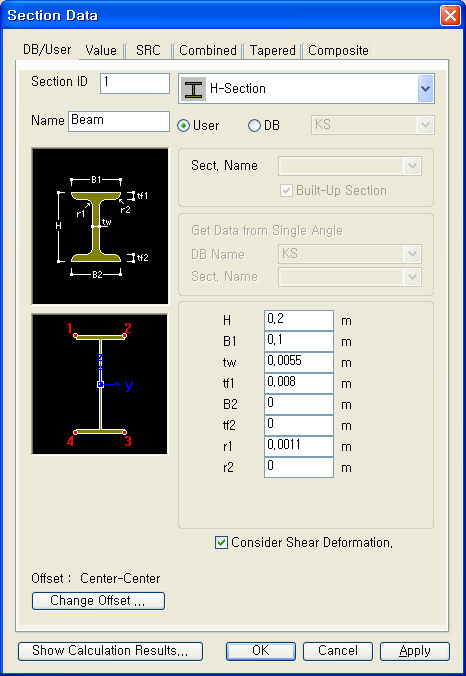
Task: Click the Apply button
Action: pyautogui.click(x=415, y=651)
